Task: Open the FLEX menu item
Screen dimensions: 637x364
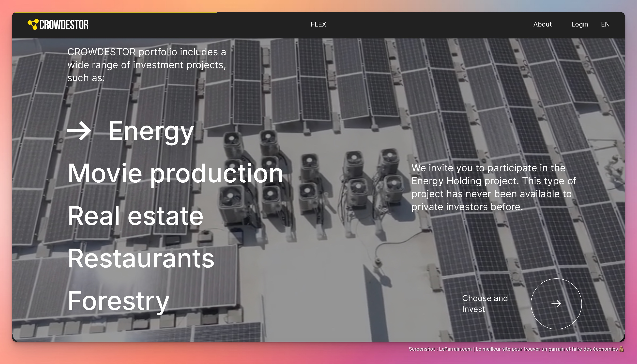Action: coord(318,24)
